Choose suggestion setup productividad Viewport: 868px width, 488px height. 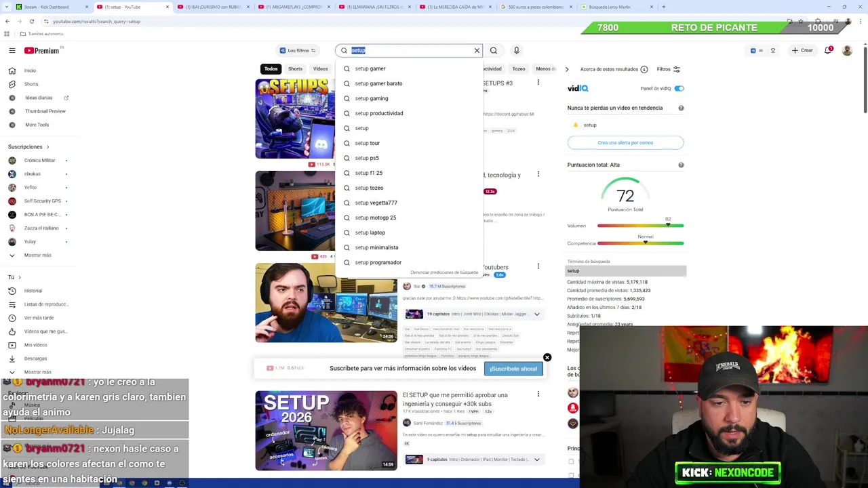point(409,113)
